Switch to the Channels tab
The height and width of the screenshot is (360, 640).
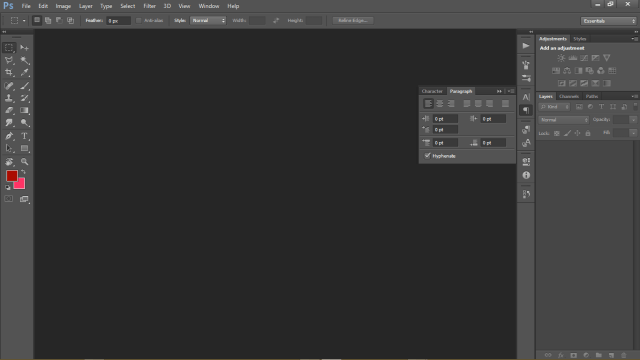click(x=569, y=96)
